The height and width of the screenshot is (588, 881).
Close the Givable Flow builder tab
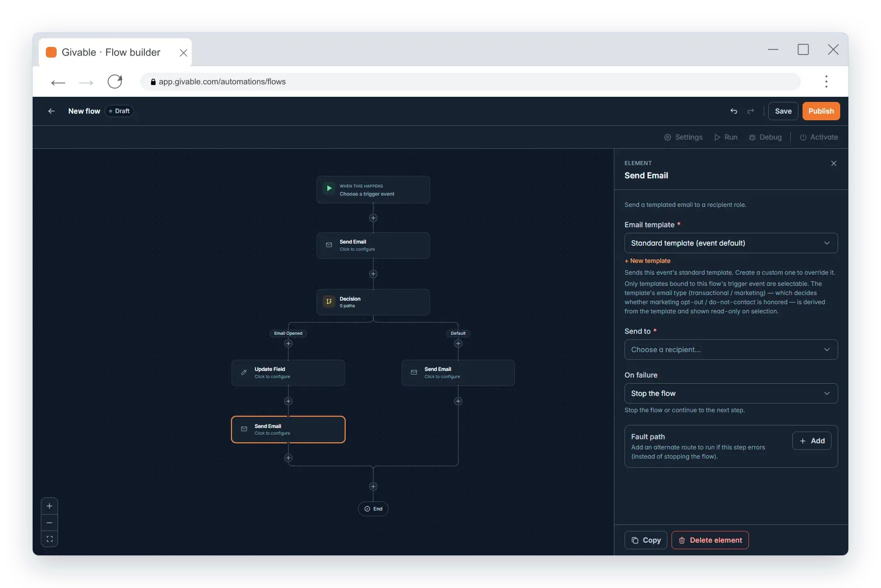(x=184, y=52)
